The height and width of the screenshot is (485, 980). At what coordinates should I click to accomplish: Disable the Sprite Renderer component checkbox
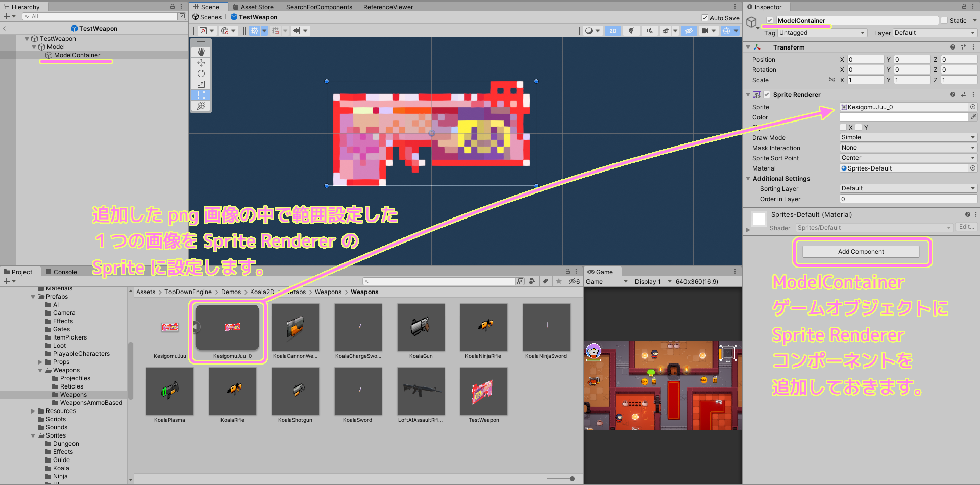coord(766,94)
